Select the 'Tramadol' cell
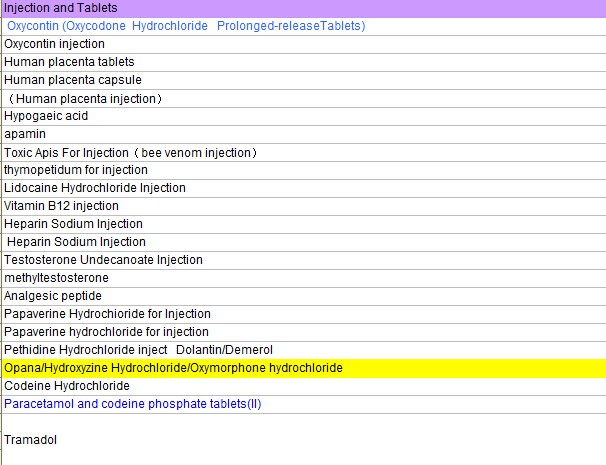Viewport: 606px width, 465px height. [304, 440]
